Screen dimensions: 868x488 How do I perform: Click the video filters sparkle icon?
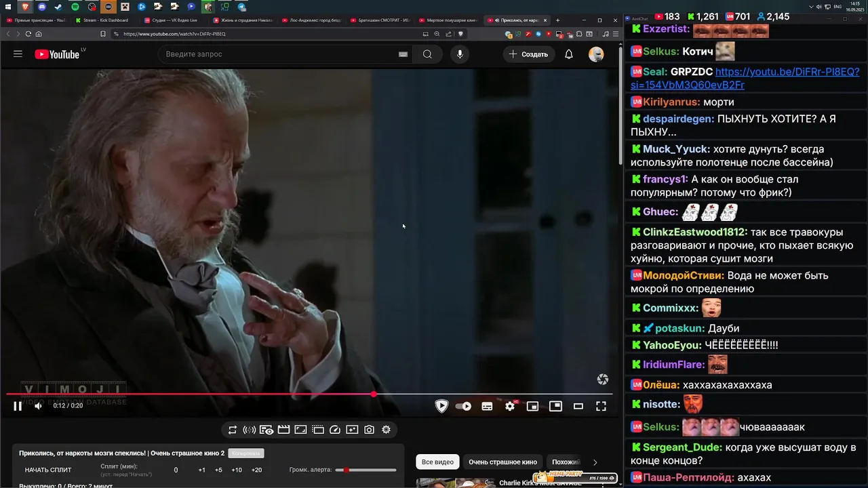tap(352, 430)
